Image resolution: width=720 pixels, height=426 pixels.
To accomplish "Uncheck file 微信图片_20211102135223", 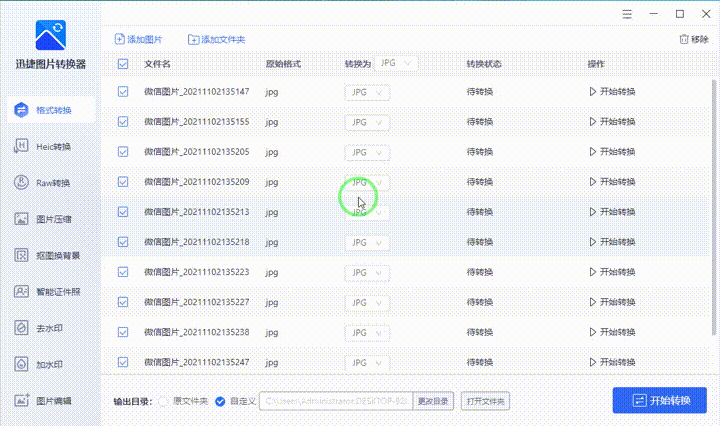I will coord(123,272).
